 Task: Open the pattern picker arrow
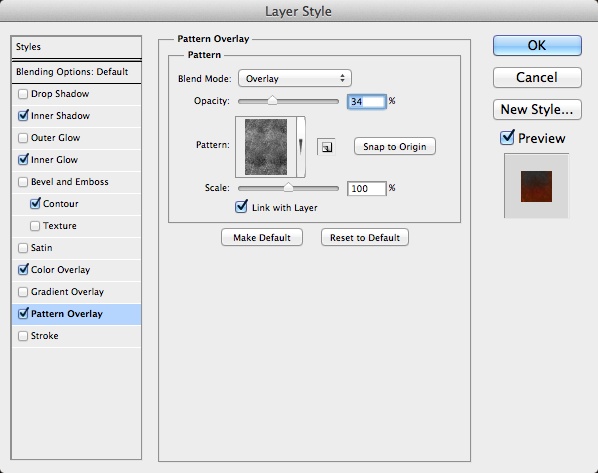pos(301,147)
